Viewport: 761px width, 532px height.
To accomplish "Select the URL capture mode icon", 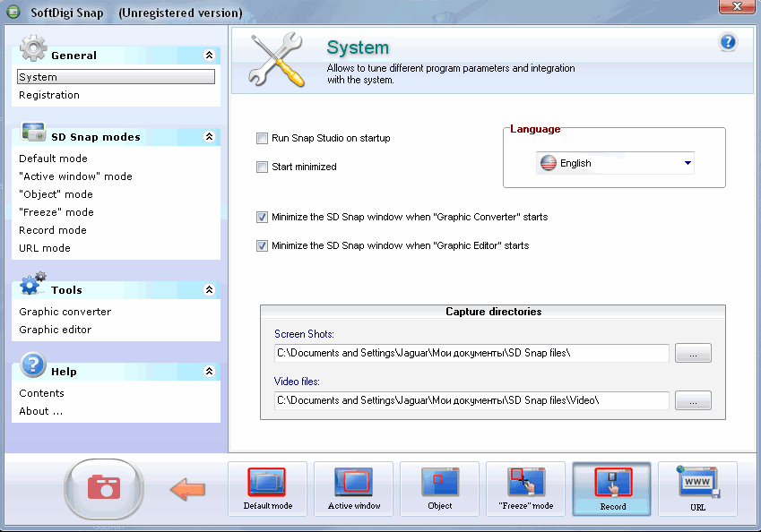I will tap(698, 489).
